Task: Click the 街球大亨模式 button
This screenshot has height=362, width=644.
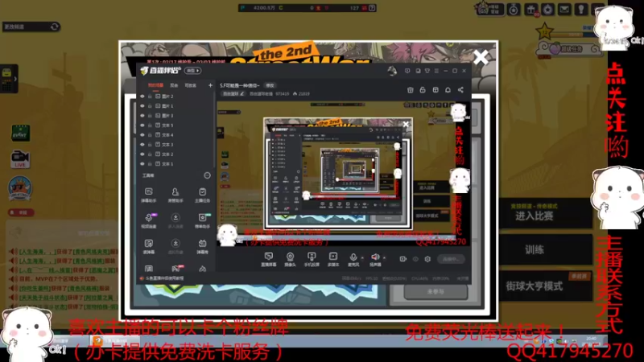Action: coord(546,286)
